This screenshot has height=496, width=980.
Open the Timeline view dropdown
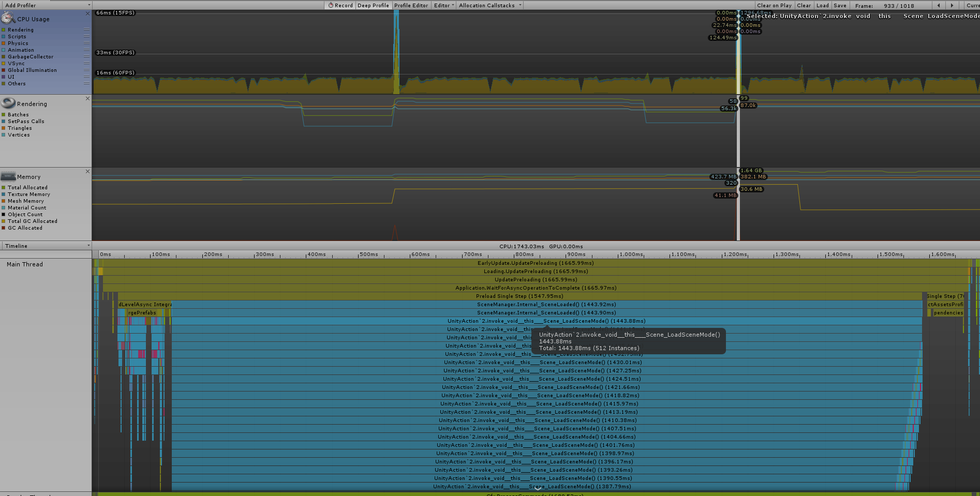pos(46,246)
